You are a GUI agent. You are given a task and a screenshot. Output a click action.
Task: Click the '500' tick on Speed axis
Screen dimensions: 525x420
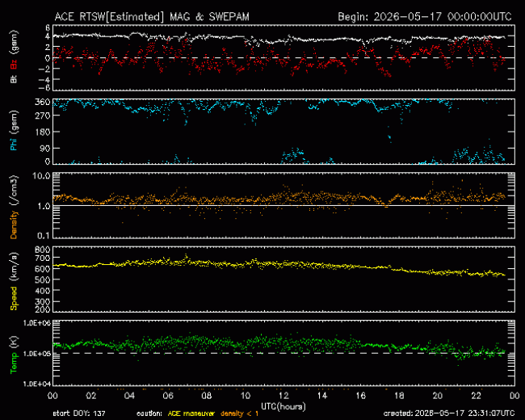pyautogui.click(x=43, y=279)
